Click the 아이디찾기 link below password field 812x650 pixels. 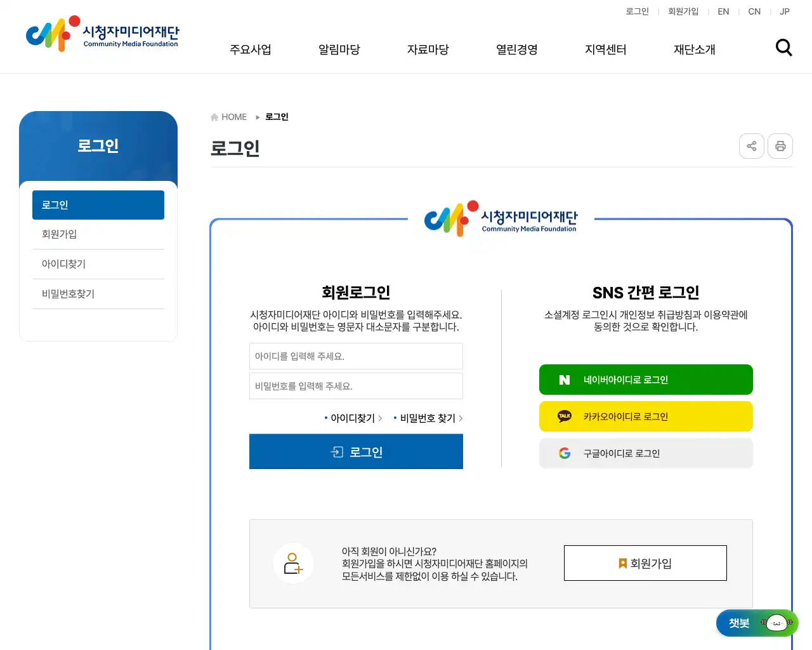pyautogui.click(x=353, y=418)
